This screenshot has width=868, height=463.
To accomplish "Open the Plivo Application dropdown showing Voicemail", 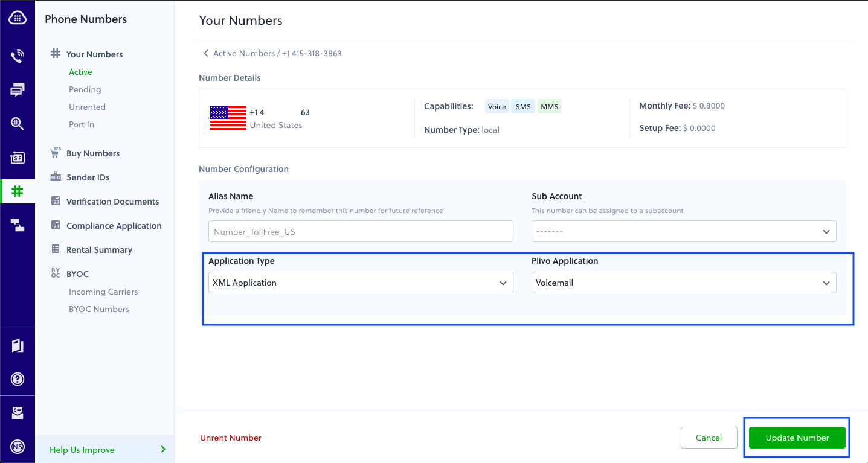I will [x=683, y=282].
